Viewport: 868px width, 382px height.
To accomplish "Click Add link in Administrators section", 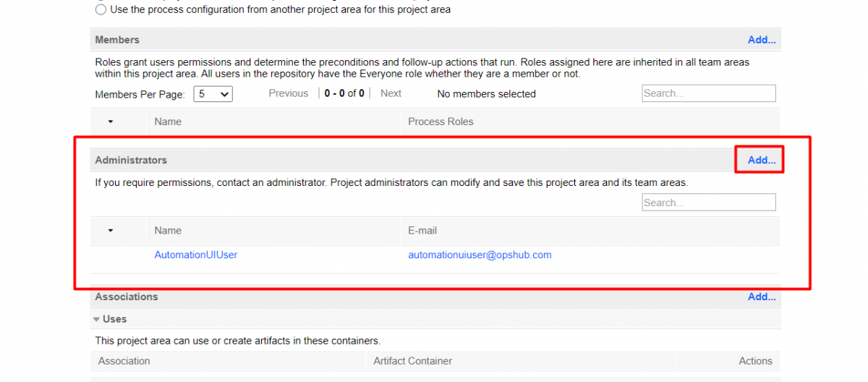I will (x=762, y=160).
